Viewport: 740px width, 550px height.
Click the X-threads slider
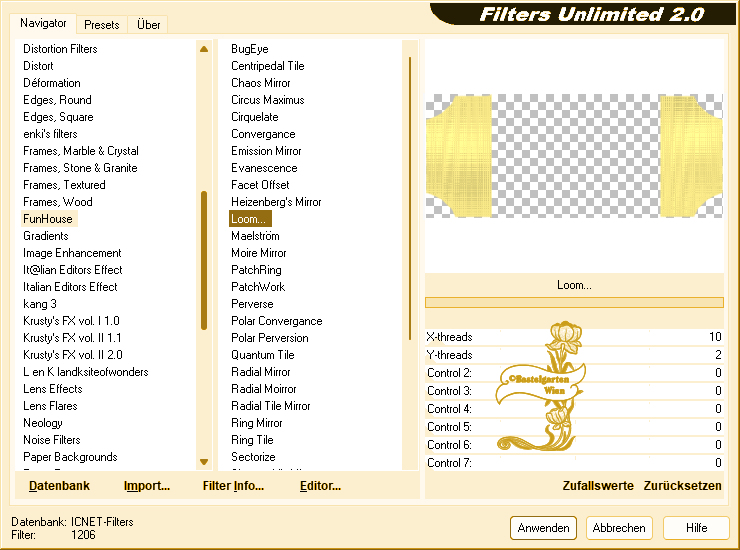point(574,337)
